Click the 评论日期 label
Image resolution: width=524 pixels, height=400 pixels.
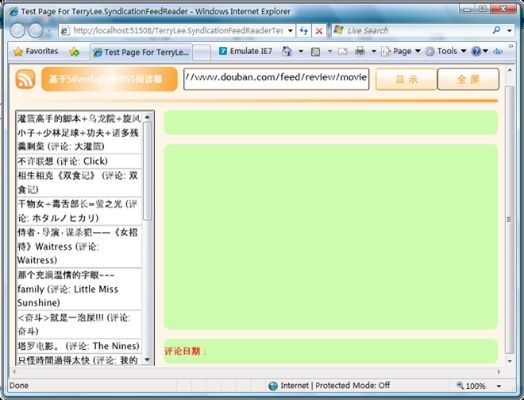coord(185,351)
